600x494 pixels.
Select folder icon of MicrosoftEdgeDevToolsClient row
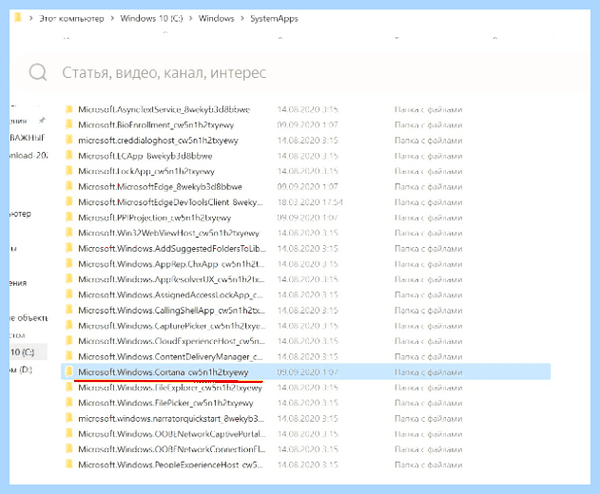(69, 202)
